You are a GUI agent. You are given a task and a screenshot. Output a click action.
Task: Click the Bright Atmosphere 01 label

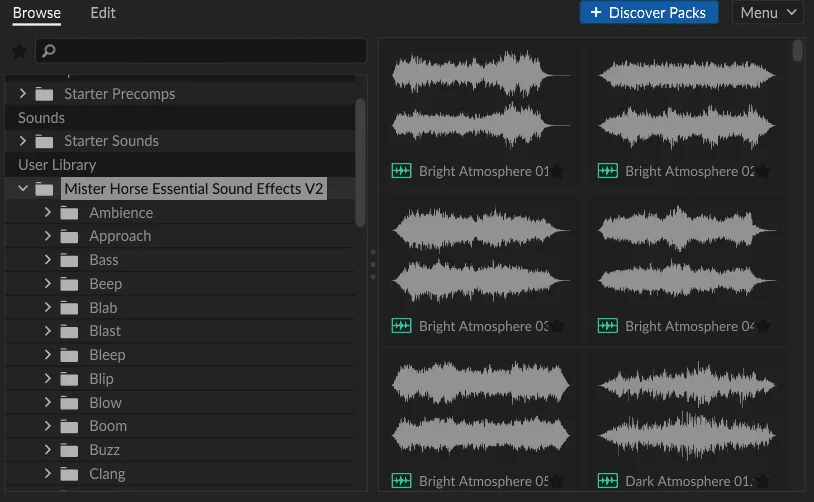click(x=483, y=171)
